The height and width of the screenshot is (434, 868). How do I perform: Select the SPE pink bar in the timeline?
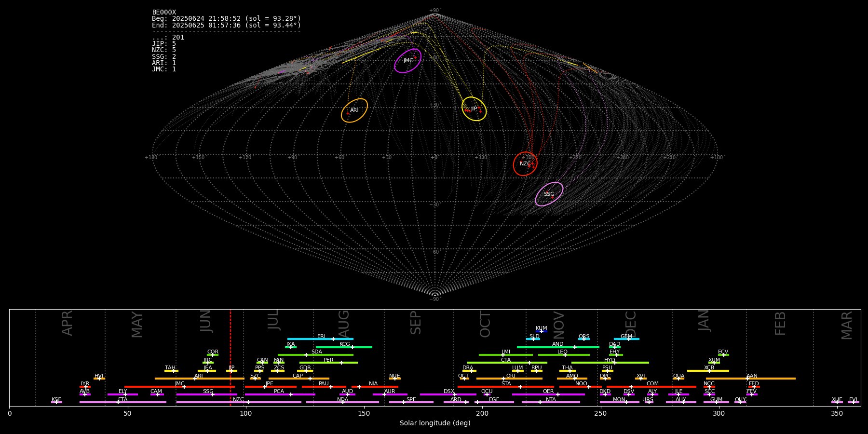tap(411, 402)
